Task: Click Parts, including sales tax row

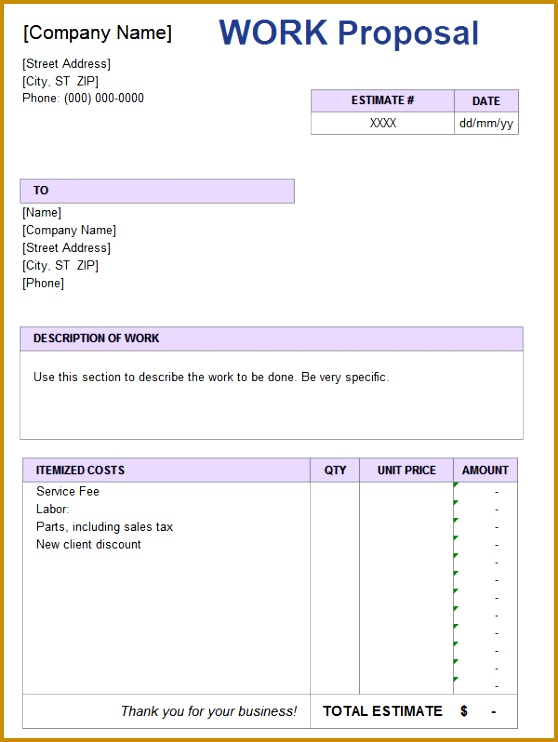Action: tap(105, 527)
